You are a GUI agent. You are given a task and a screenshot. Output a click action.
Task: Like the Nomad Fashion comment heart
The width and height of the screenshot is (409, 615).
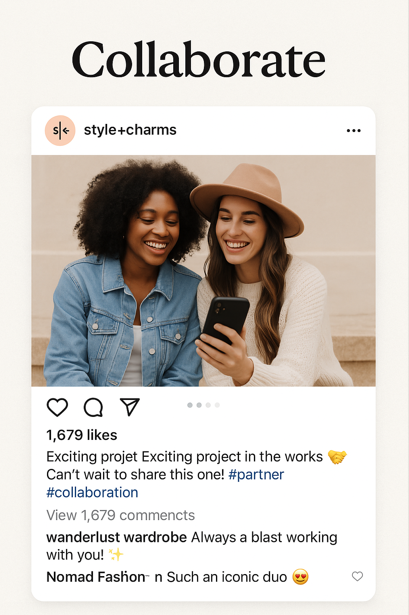click(x=357, y=576)
